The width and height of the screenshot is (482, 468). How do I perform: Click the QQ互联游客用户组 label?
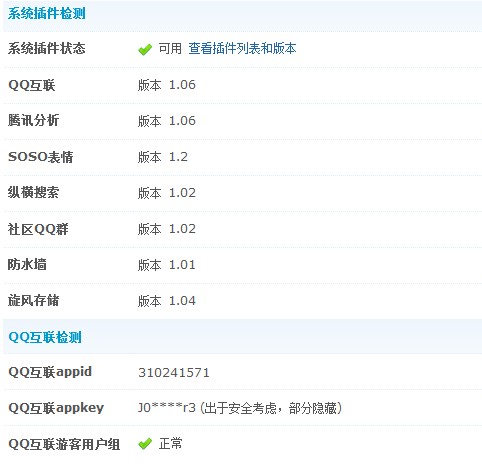point(64,444)
